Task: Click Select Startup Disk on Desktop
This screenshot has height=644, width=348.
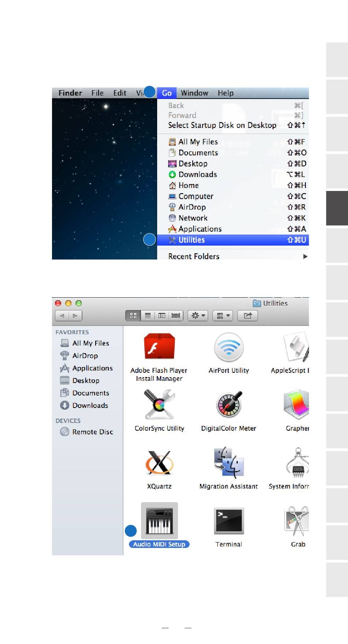Action: [x=233, y=125]
